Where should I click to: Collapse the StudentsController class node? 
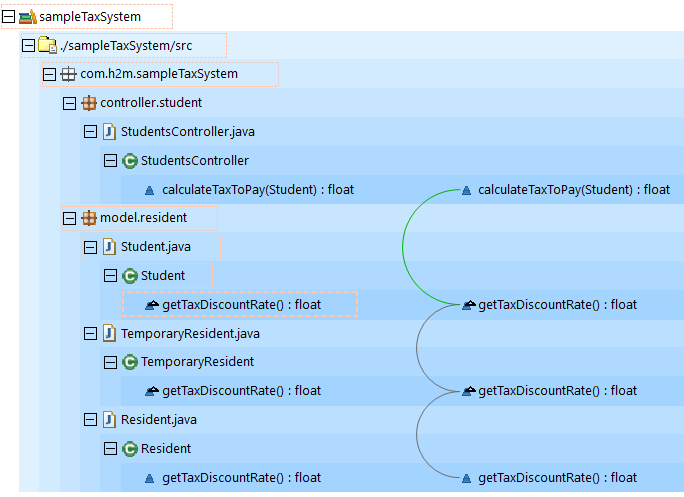[110, 161]
